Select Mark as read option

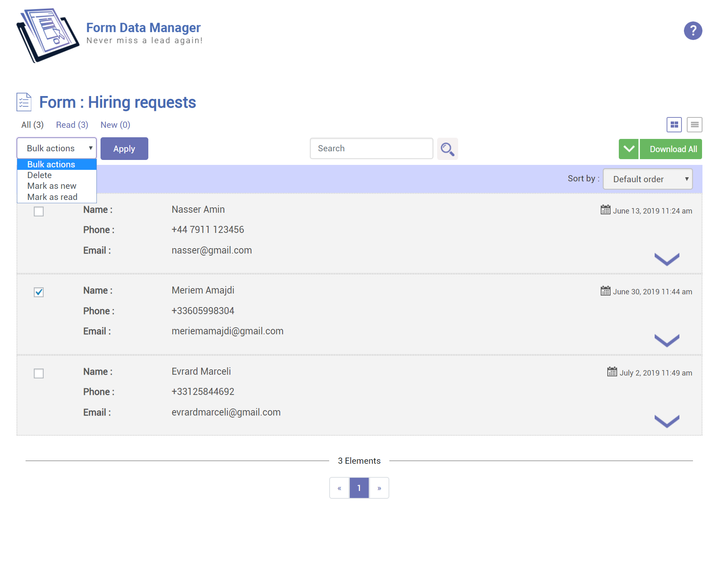pyautogui.click(x=52, y=197)
